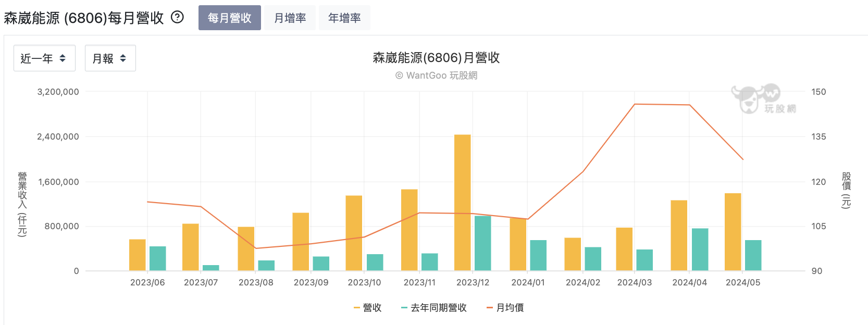Click the 2023/11 revenue yellow bar

(410, 230)
